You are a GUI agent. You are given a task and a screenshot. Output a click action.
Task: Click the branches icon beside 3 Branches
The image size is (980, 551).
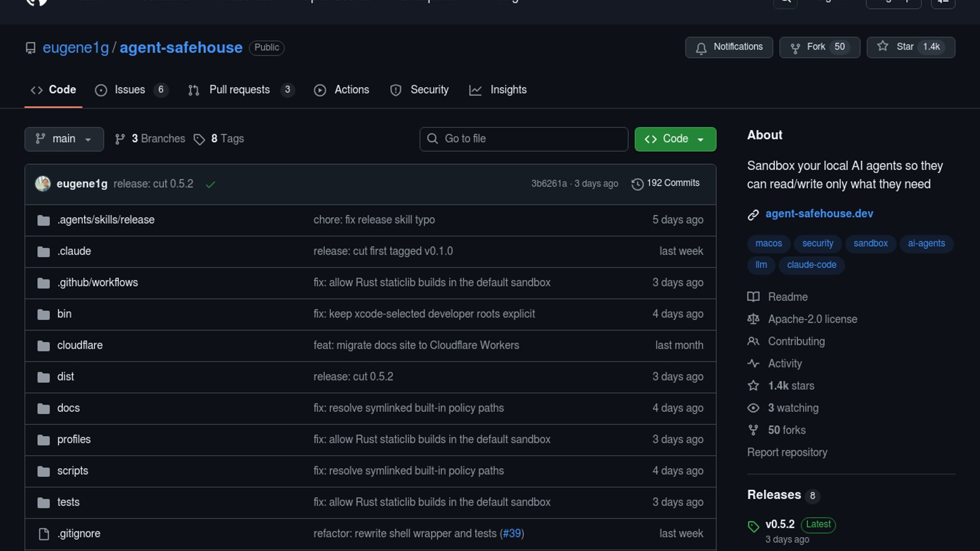(120, 139)
